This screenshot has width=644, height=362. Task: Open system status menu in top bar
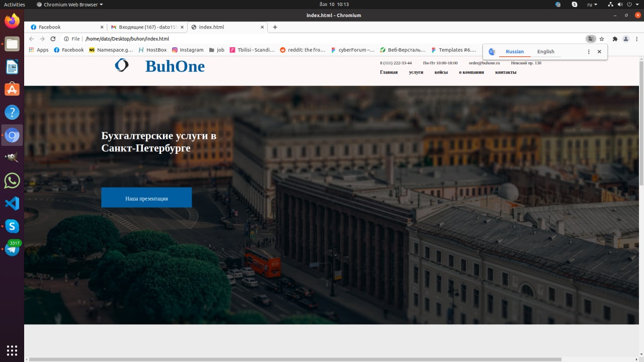(623, 4)
